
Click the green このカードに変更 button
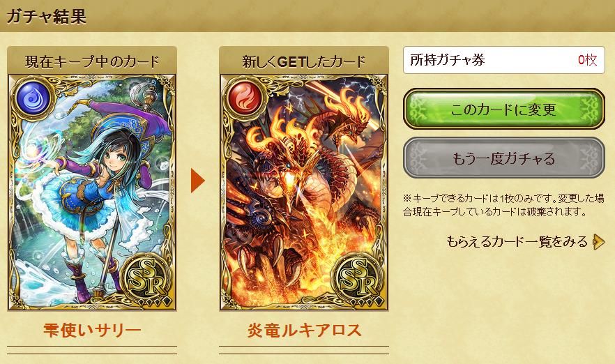[x=503, y=109]
